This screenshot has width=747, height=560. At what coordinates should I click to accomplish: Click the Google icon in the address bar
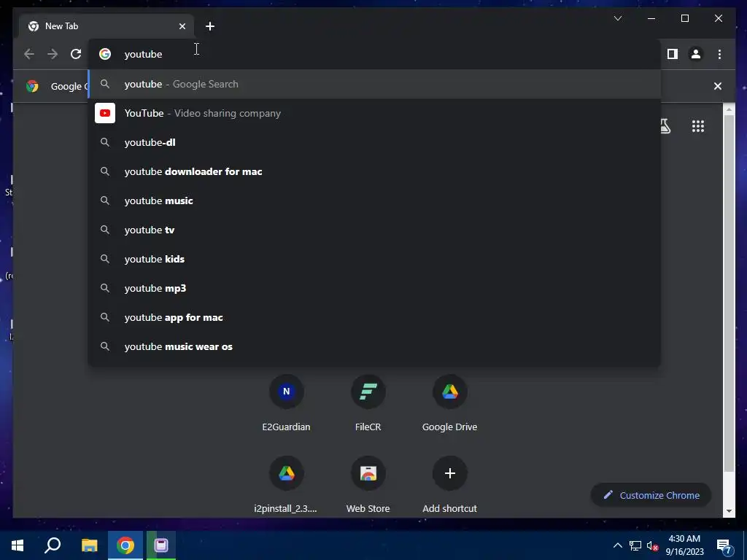click(x=105, y=54)
